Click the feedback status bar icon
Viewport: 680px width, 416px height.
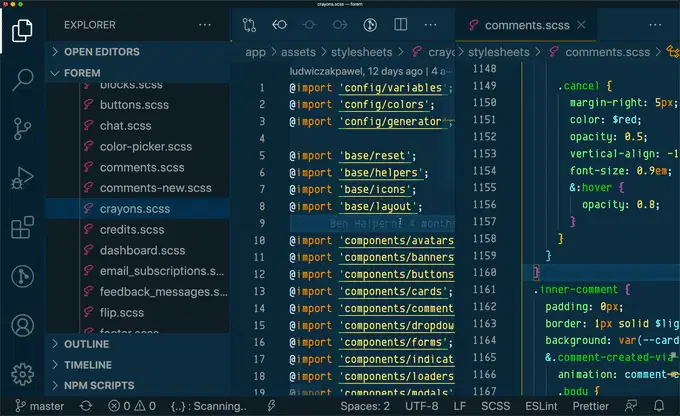(x=631, y=406)
